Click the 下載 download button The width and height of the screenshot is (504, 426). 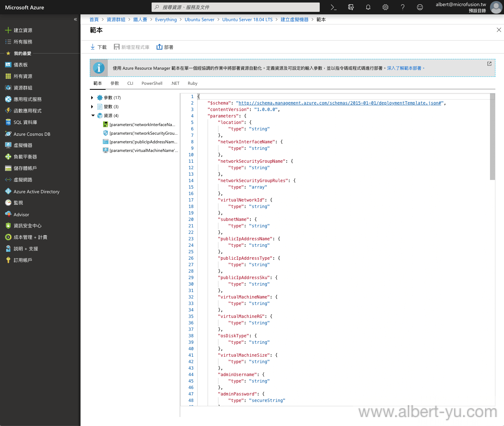click(98, 47)
